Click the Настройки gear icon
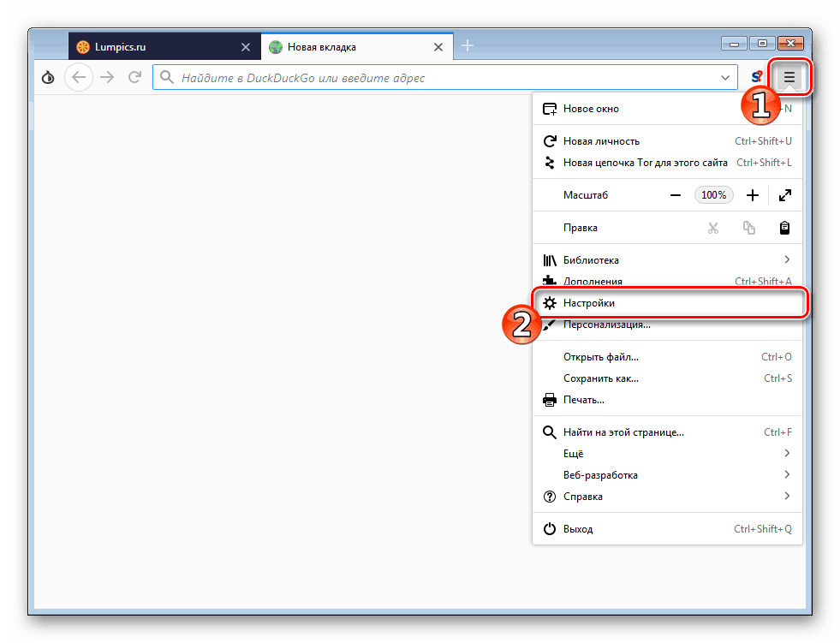Image resolution: width=840 pixels, height=643 pixels. point(550,303)
